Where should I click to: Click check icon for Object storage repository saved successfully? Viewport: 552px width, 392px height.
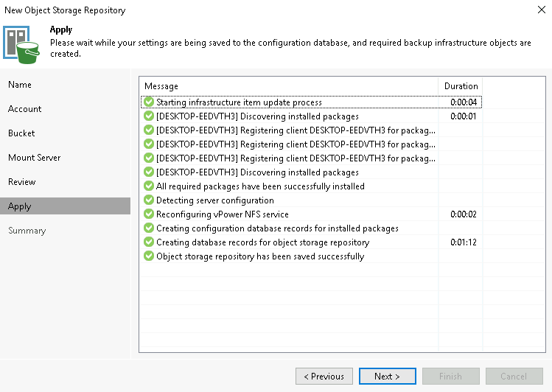149,256
